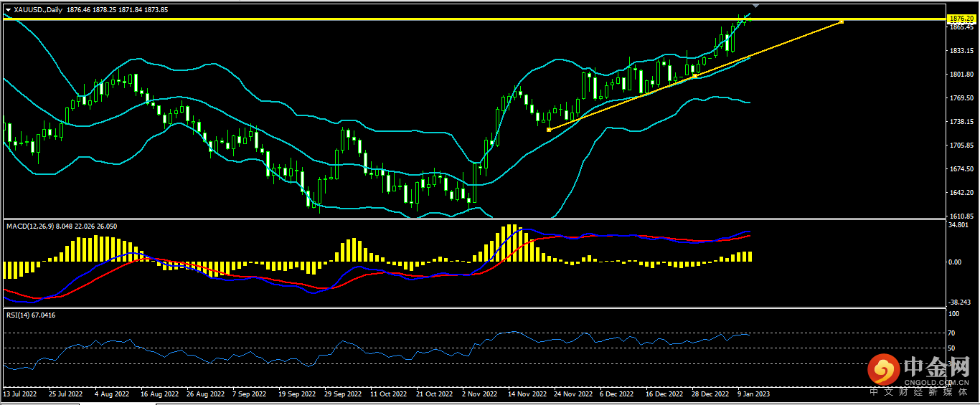This screenshot has height=405, width=980.
Task: Click the MACD 0.00 axis label
Action: (955, 262)
